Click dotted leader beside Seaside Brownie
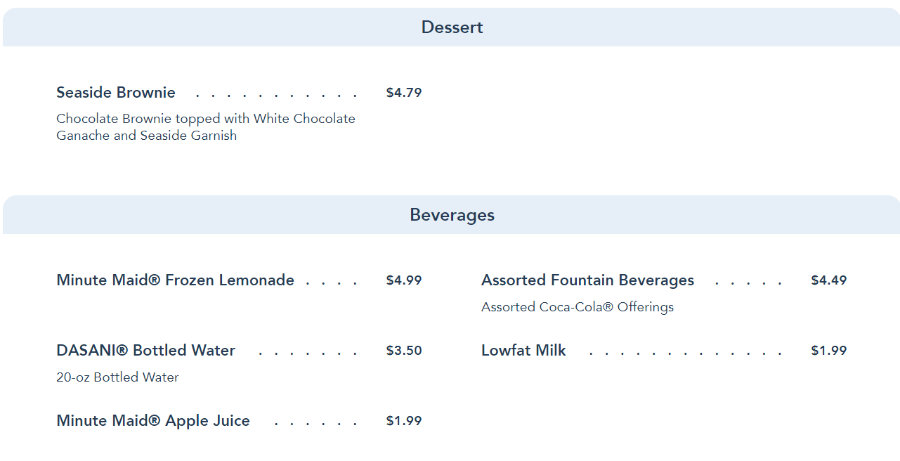Viewport: 900px width, 461px height. point(275,95)
